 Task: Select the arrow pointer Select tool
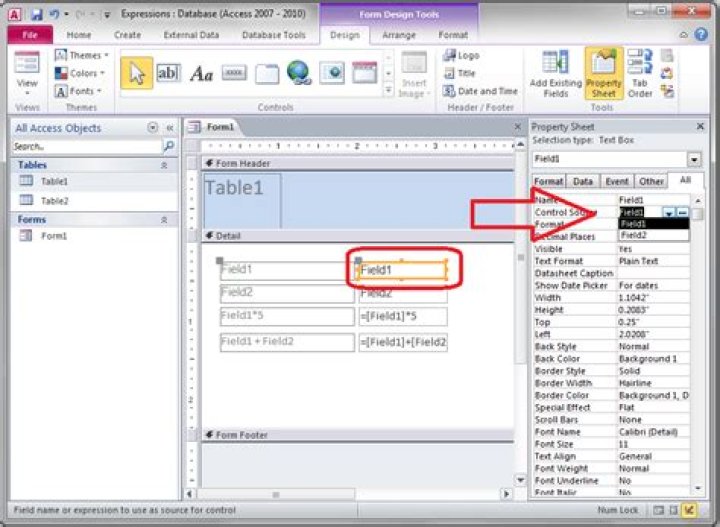pos(137,72)
